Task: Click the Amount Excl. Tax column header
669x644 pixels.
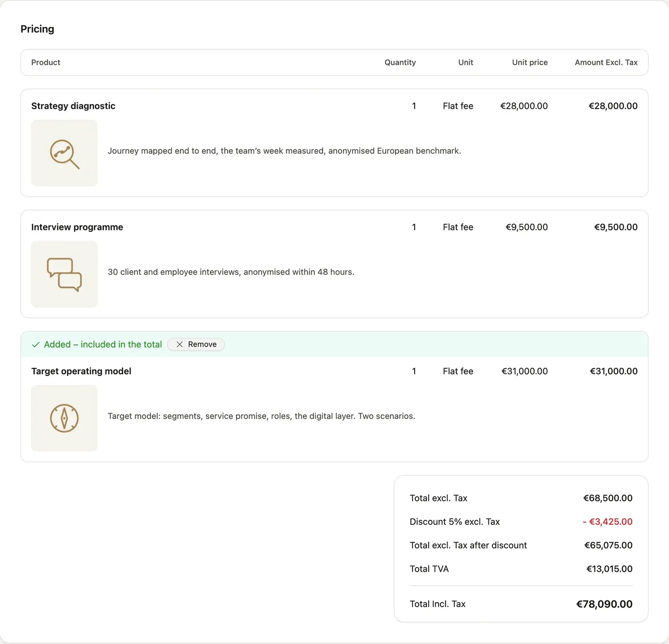Action: pyautogui.click(x=606, y=62)
